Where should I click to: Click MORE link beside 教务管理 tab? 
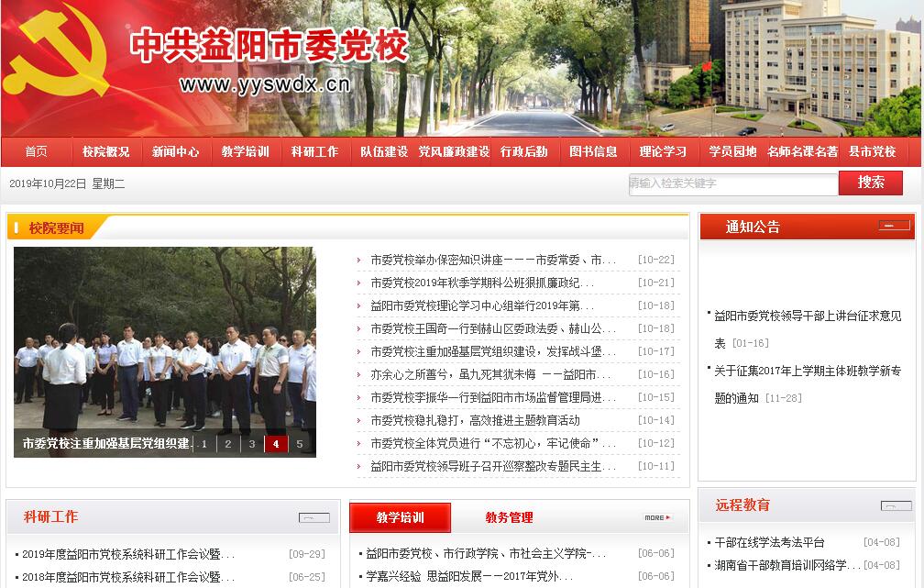click(x=657, y=517)
